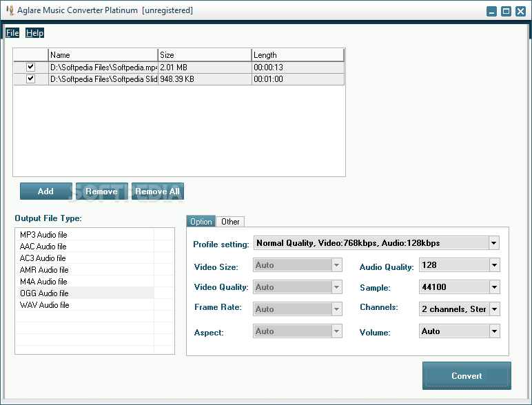Select M4A Audio file output type
This screenshot has width=532, height=405.
pos(85,281)
